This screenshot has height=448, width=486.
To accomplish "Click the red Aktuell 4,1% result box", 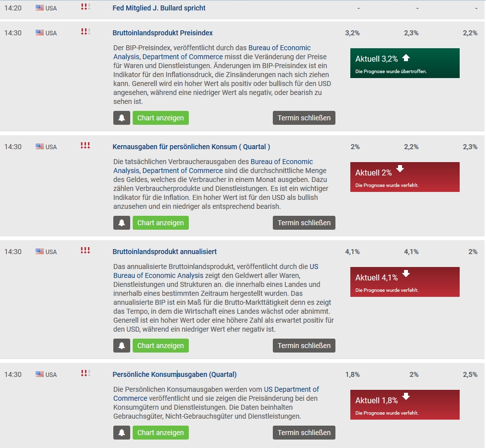I will (405, 282).
